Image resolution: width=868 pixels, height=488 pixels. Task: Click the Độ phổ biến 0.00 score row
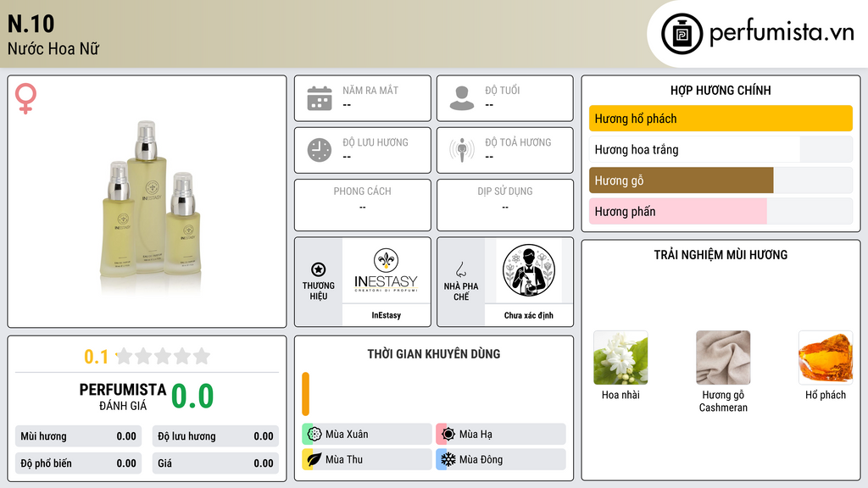78,463
